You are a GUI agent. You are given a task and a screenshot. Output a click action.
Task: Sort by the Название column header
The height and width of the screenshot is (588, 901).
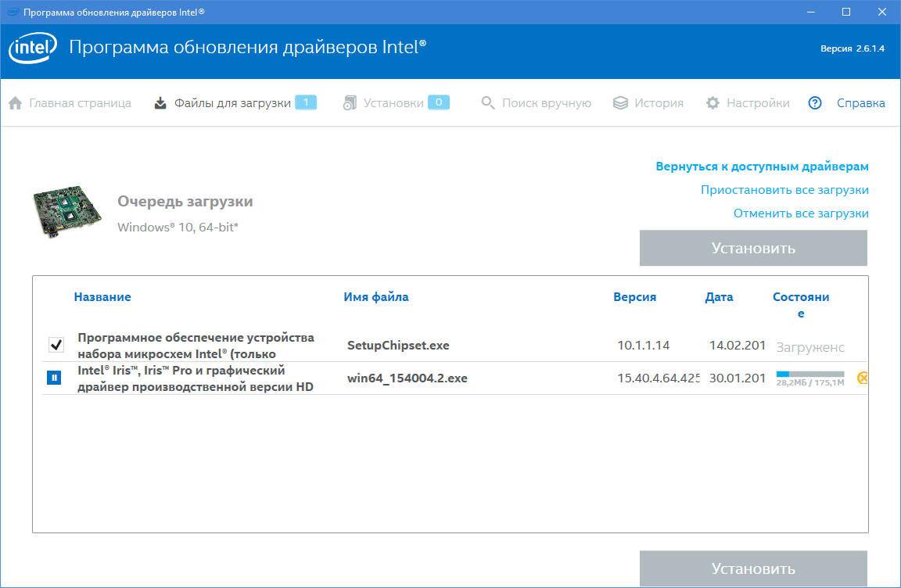click(102, 297)
